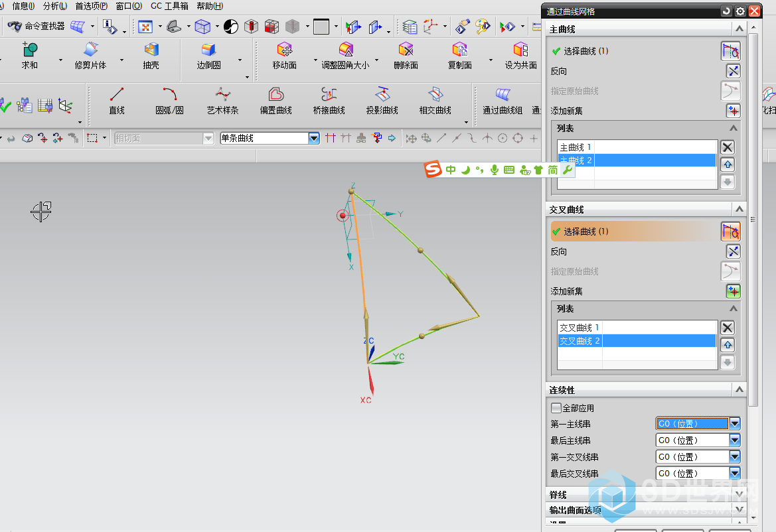Click the 桥接曲线 bridge curve icon
This screenshot has height=532, width=776.
[x=329, y=100]
